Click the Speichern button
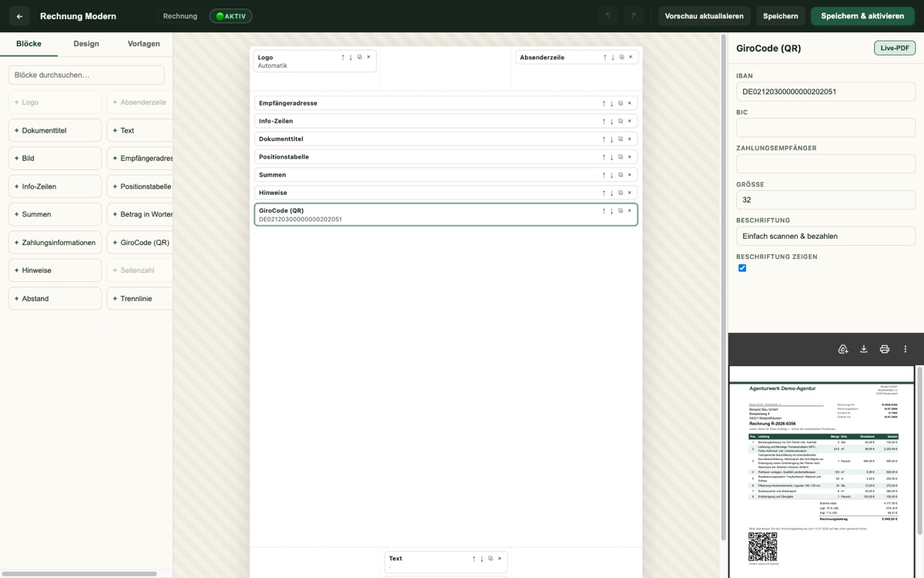The width and height of the screenshot is (924, 578). 781,16
